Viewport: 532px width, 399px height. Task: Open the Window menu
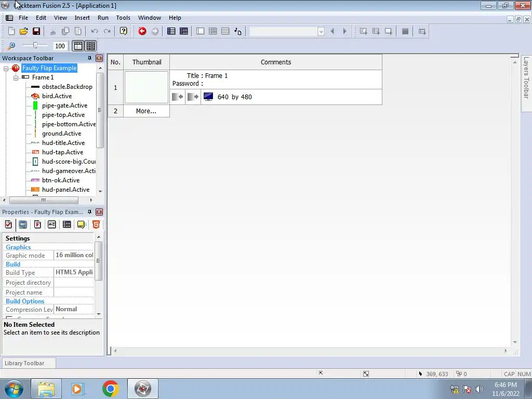(x=149, y=18)
